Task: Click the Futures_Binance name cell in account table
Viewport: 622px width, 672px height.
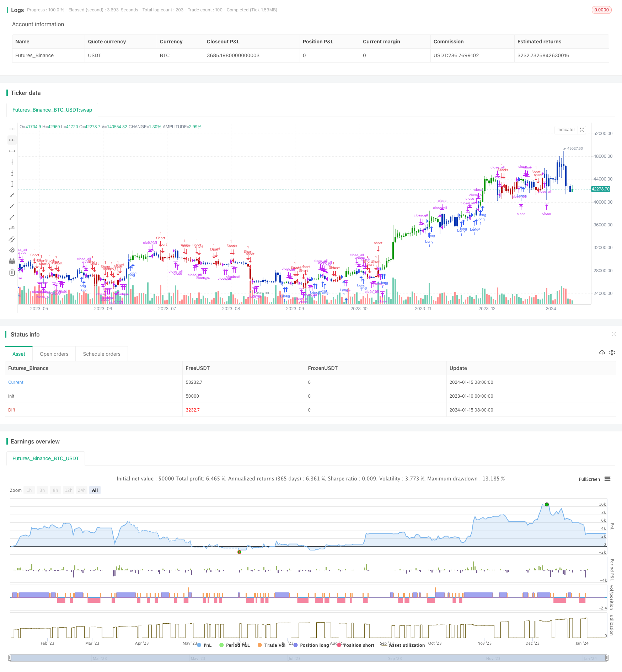Action: coord(34,55)
